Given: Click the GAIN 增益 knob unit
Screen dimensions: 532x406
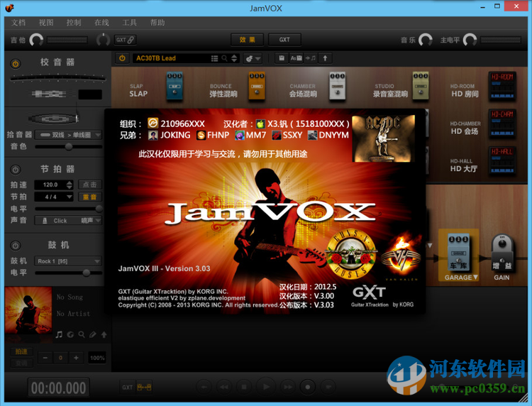Looking at the screenshot, I should [501, 253].
